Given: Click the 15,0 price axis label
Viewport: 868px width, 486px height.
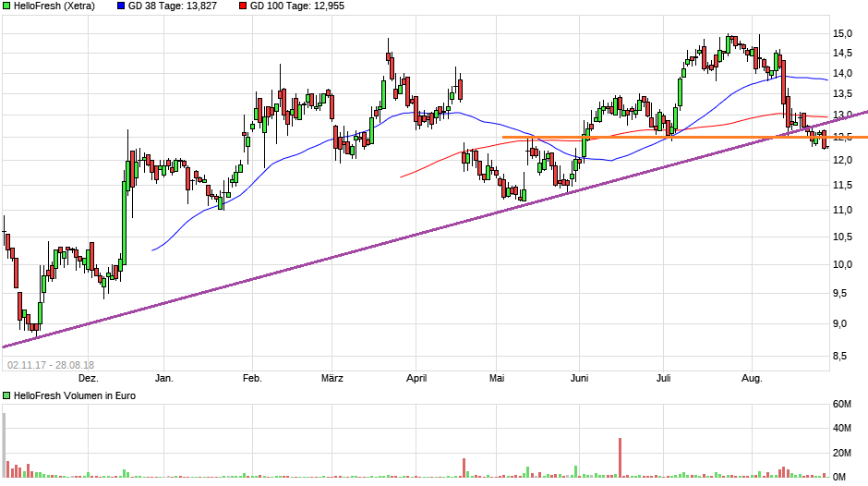Looking at the screenshot, I should point(841,33).
